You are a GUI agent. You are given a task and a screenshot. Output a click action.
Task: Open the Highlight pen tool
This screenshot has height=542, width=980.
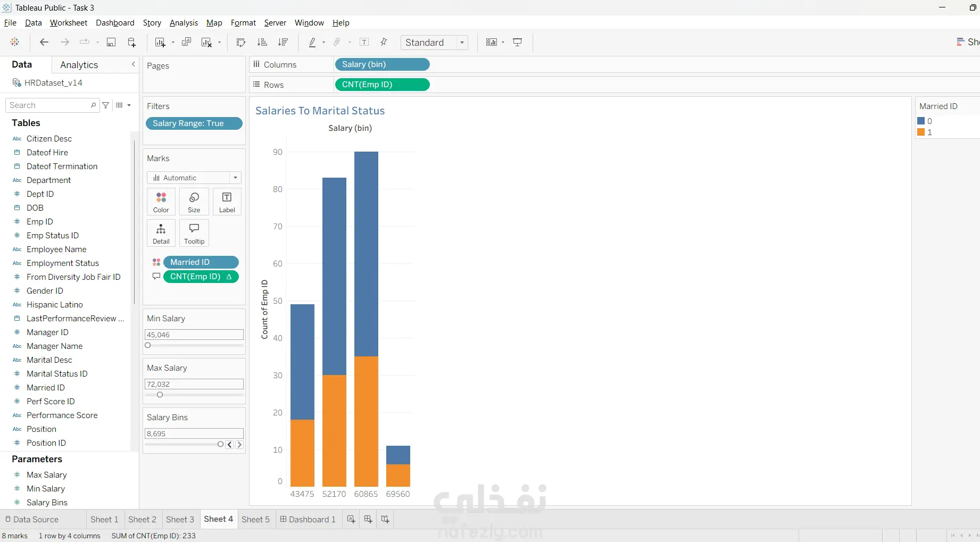click(312, 42)
